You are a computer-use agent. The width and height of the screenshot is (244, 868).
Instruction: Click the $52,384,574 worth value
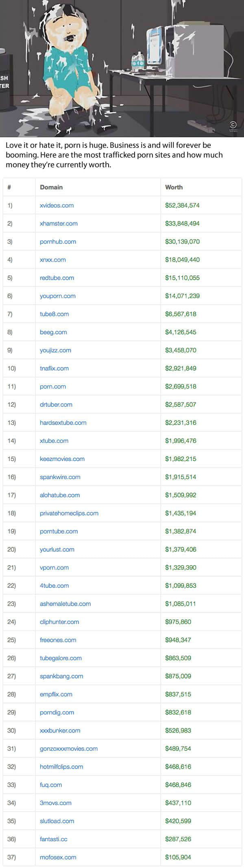(x=182, y=205)
